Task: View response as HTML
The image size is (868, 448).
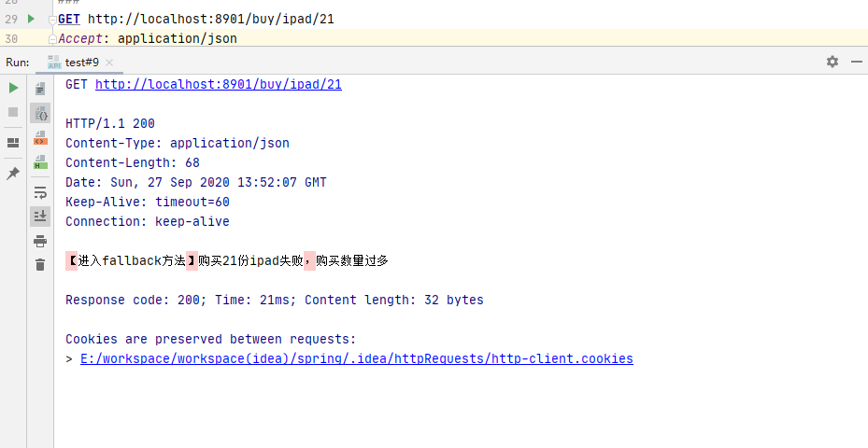Action: pos(40,162)
